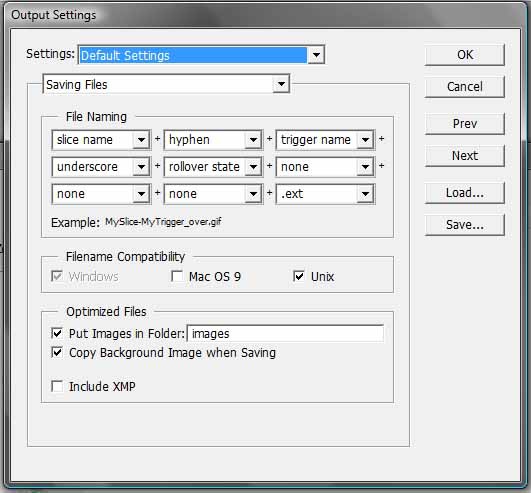The height and width of the screenshot is (493, 531).
Task: Open the Default Settings preset dropdown
Action: (201, 55)
